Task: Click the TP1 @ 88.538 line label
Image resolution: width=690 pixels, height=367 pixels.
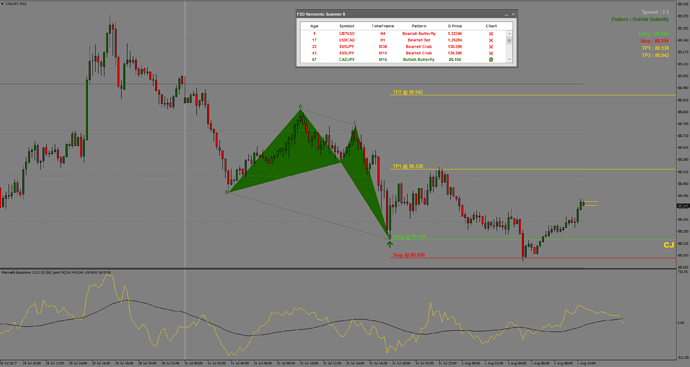Action: click(x=408, y=166)
